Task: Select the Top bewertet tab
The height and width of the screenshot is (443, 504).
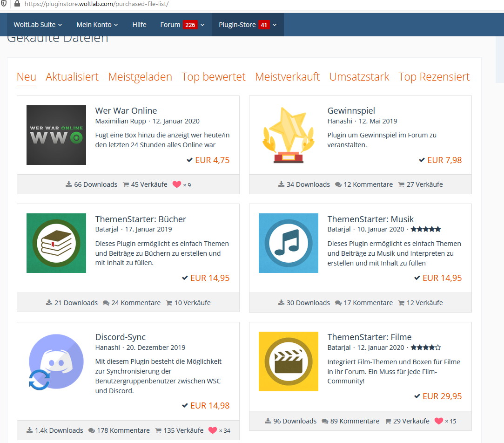Action: click(214, 77)
